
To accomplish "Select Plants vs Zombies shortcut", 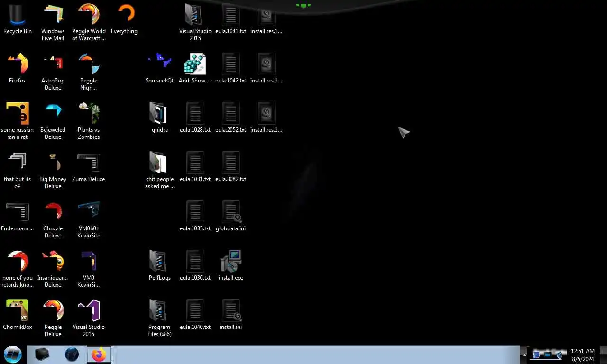I will 89,121.
